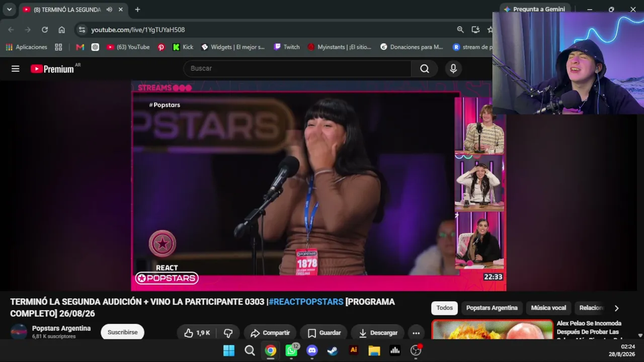
Task: Select the Popstars Argentina filter chip
Action: [492, 308]
